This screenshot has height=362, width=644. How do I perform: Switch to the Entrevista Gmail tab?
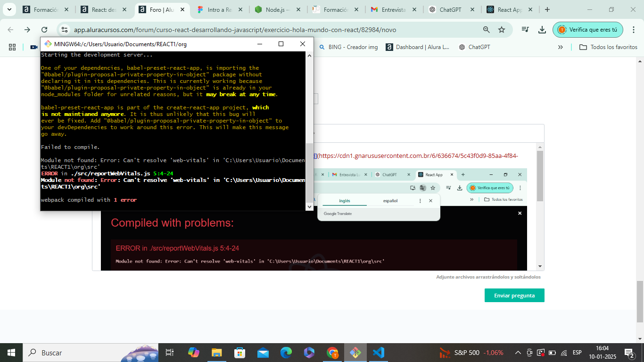coord(394,9)
